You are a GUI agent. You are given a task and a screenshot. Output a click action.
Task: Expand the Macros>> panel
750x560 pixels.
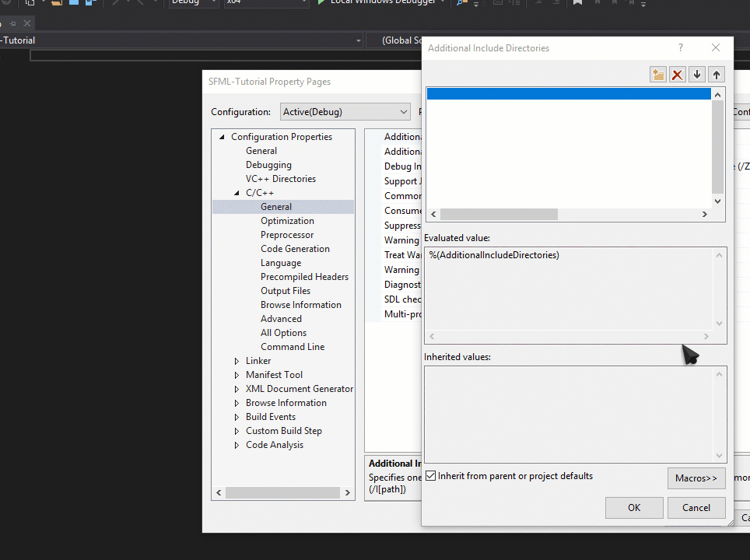[x=696, y=478]
